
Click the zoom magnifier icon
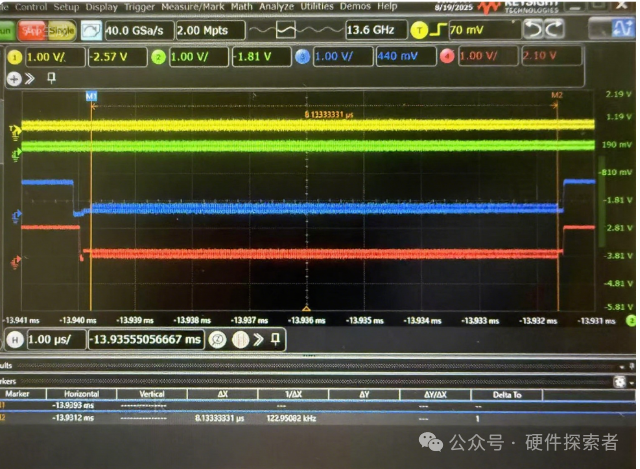[x=218, y=340]
